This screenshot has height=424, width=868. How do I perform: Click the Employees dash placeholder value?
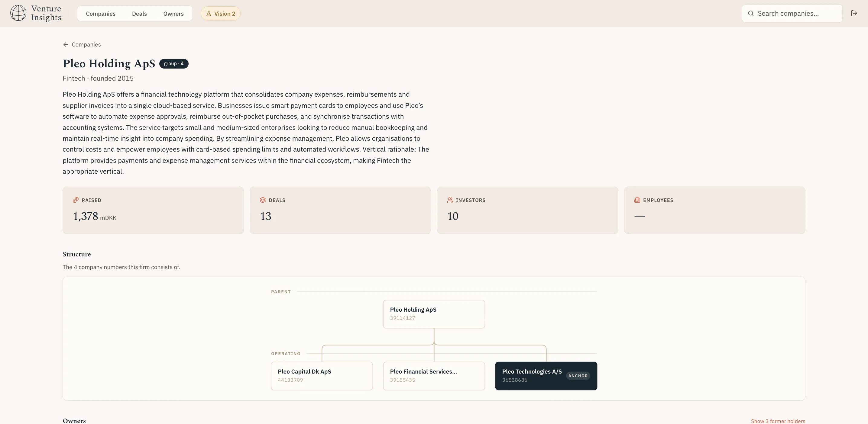640,217
